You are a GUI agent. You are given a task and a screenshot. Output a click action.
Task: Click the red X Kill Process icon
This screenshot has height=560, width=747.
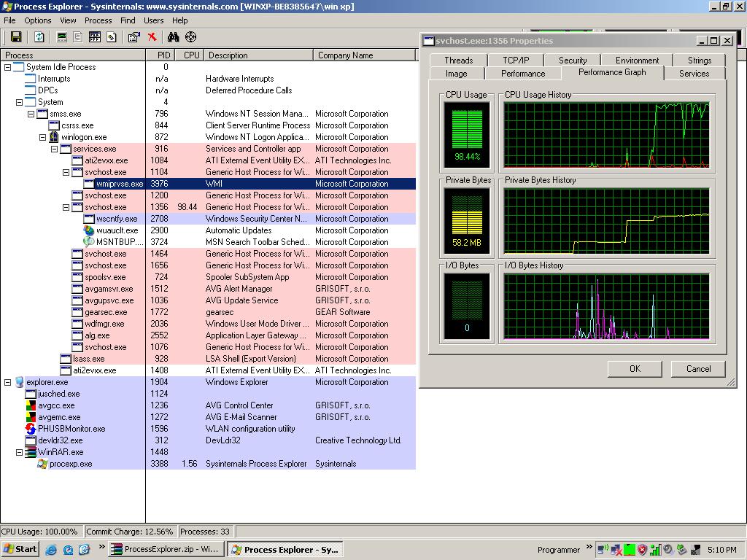152,37
